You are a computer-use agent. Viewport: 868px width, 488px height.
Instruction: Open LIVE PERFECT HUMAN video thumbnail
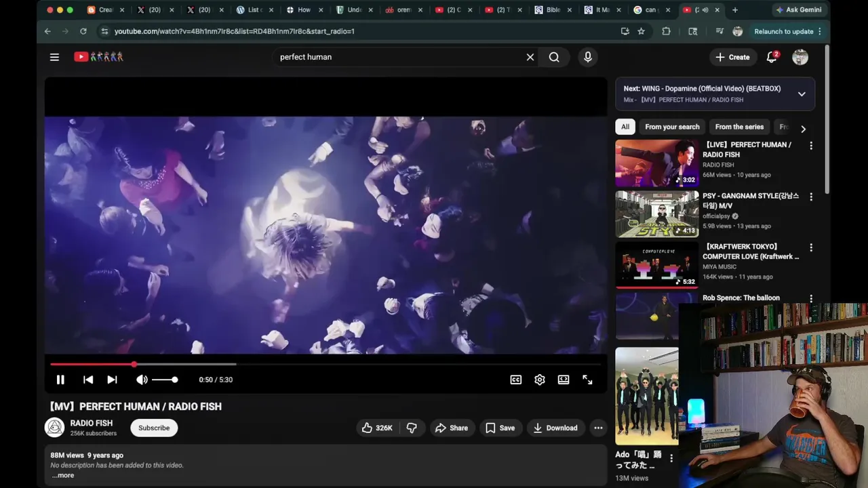(x=656, y=163)
